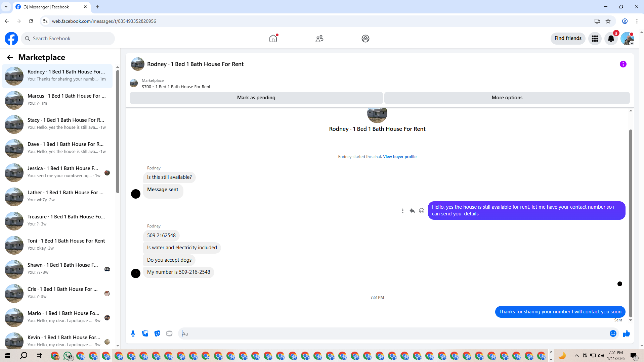Open more options for the purple message
The height and width of the screenshot is (362, 644).
pyautogui.click(x=403, y=211)
